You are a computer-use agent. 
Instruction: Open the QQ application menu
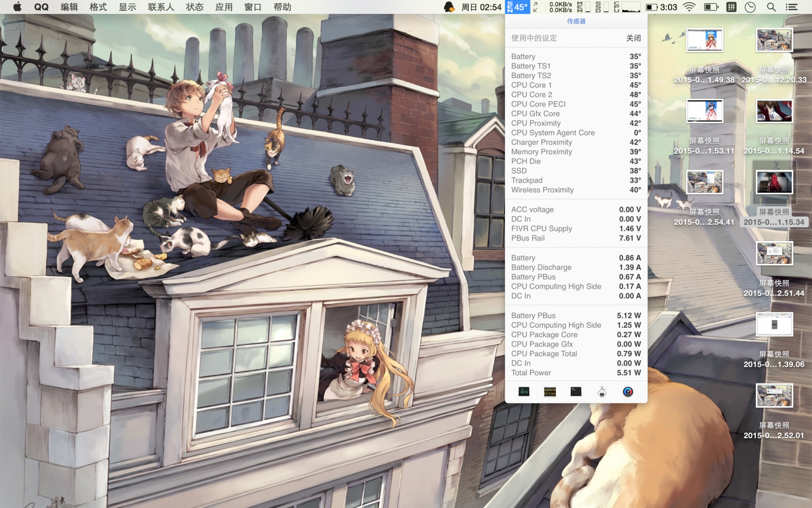[x=41, y=7]
